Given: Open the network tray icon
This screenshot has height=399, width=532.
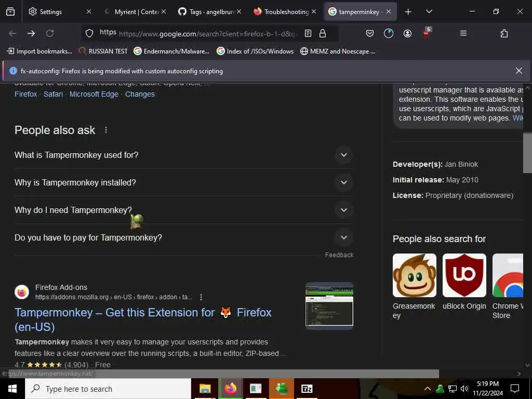Looking at the screenshot, I should pos(453,389).
